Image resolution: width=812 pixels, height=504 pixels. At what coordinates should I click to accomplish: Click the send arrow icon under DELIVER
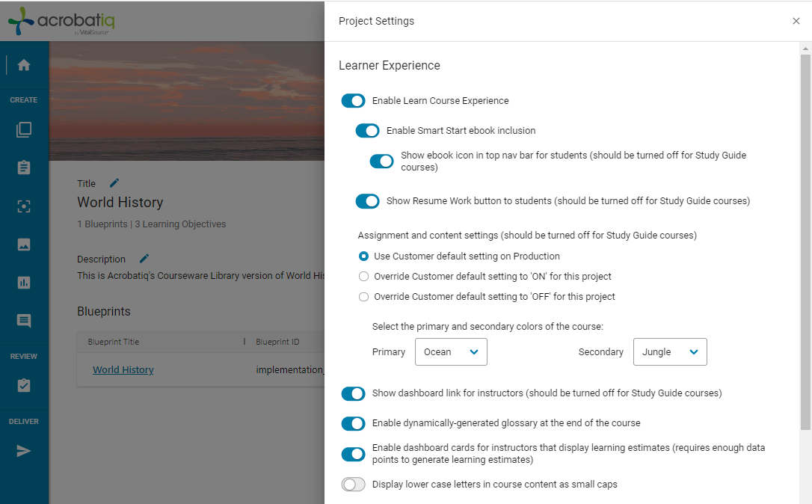click(23, 451)
